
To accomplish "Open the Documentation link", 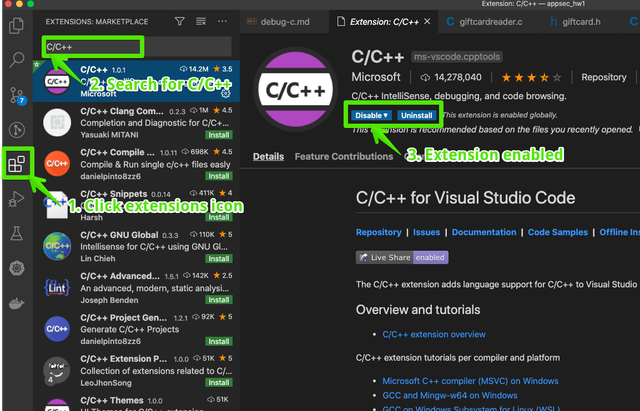I will 484,232.
